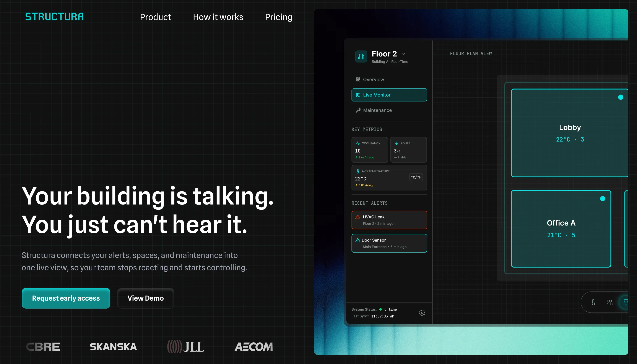637x364 pixels.
Task: Select Overview in the sidebar
Action: pos(389,79)
